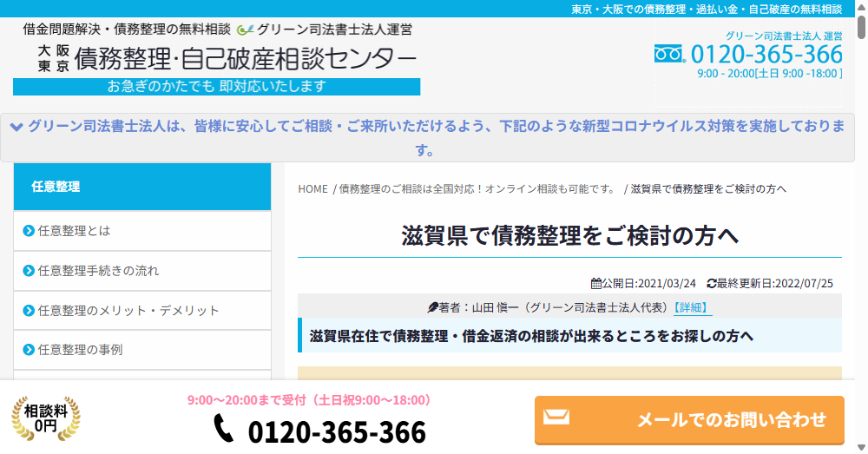Viewport: 868px width, 454px height.
Task: Click the pen icon beside 著者
Action: tap(432, 307)
